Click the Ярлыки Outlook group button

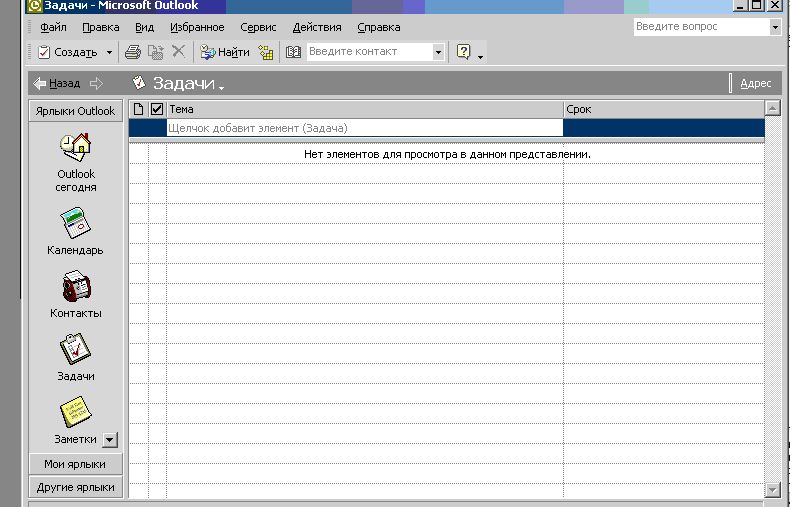[x=76, y=111]
